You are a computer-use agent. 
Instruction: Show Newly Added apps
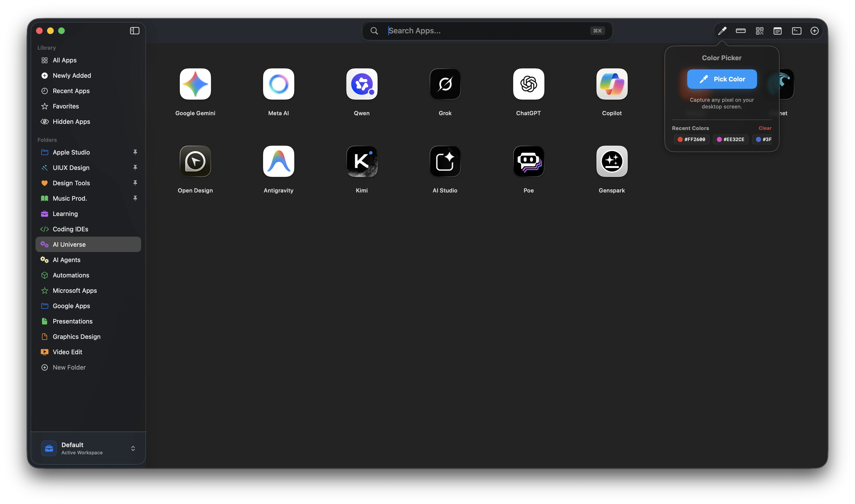click(x=88, y=75)
